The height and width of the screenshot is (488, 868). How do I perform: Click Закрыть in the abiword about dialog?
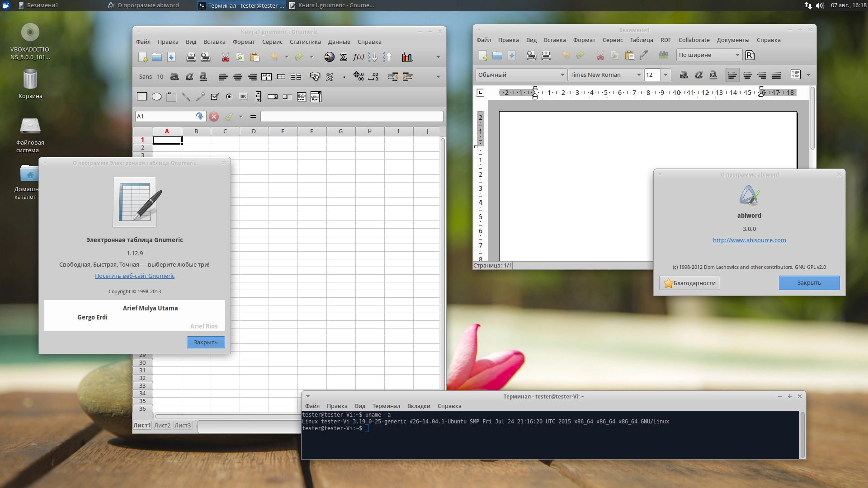click(x=809, y=283)
